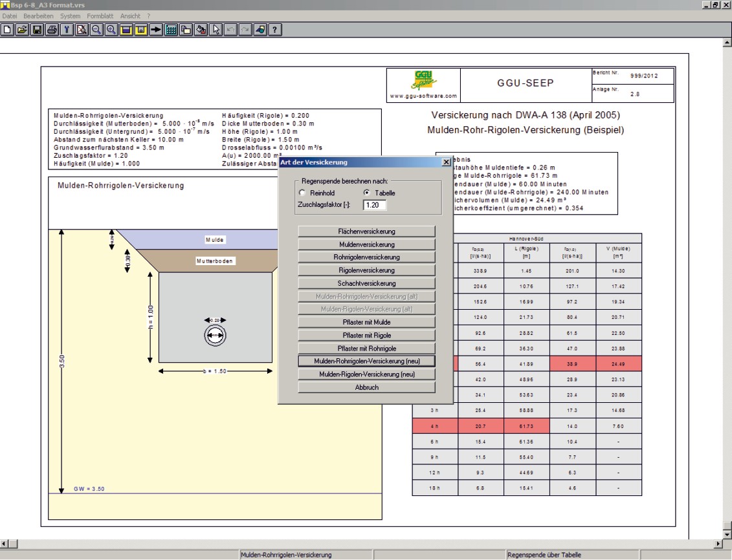The image size is (732, 560).
Task: Click the black right arrow toolbar icon
Action: [155, 30]
